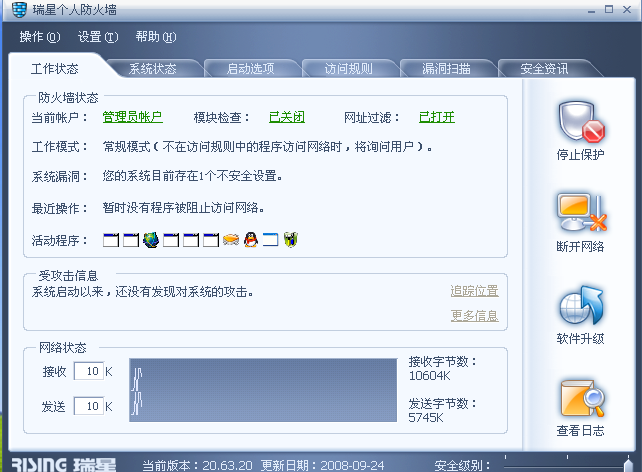The height and width of the screenshot is (472, 642).
Task: Minimize the firewall window
Action: coord(591,10)
